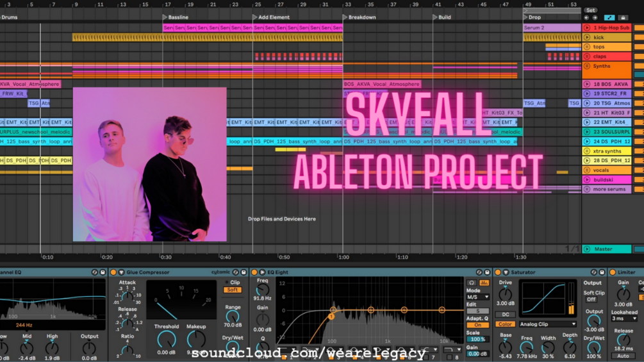
Task: Click EQ Eight Scale 100 % field
Action: pos(477,340)
